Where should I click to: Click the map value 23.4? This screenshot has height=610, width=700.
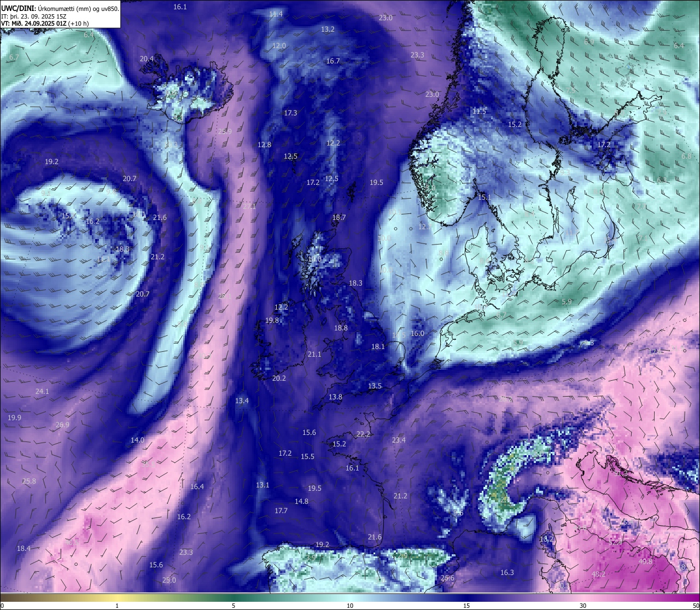[x=399, y=440]
